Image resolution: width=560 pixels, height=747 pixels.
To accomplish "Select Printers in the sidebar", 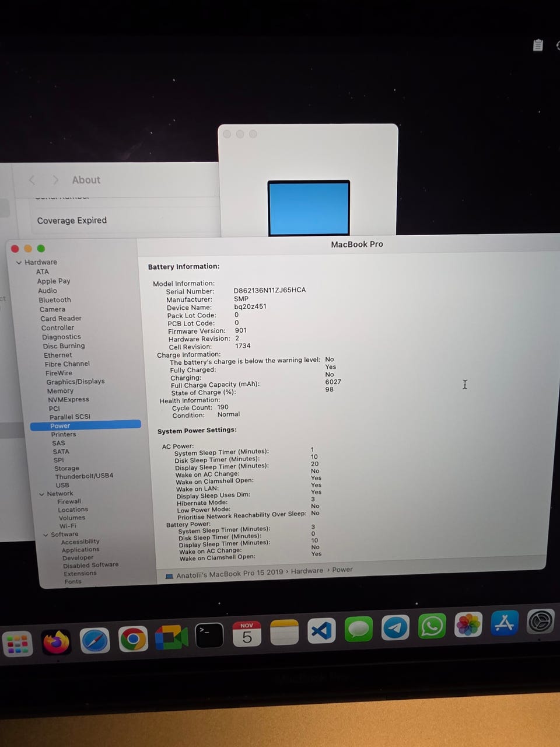I will 64,435.
